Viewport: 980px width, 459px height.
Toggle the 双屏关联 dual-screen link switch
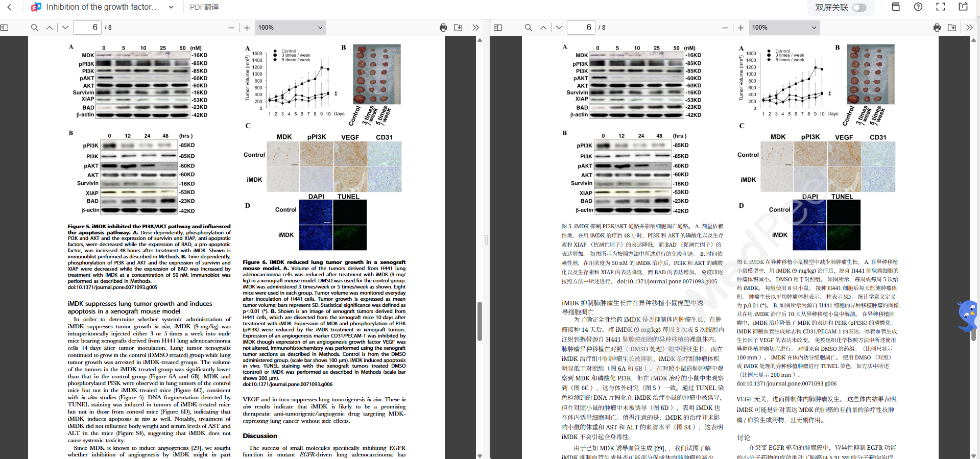(859, 7)
